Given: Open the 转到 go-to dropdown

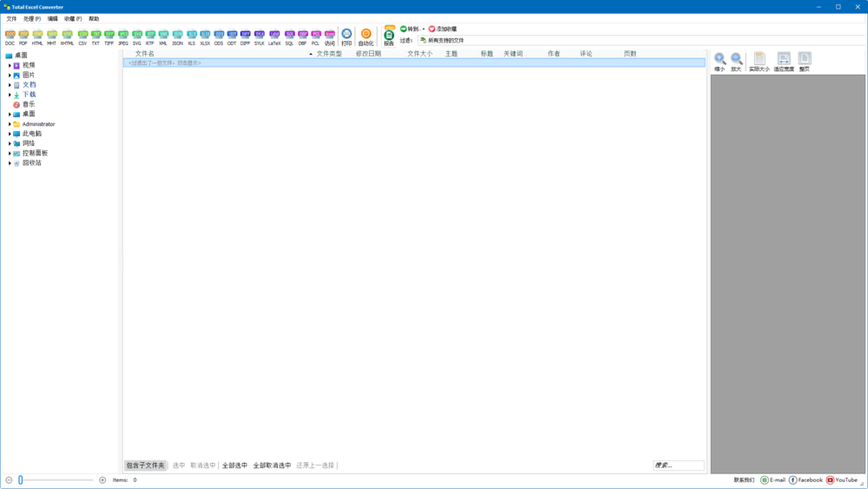Looking at the screenshot, I should [412, 29].
